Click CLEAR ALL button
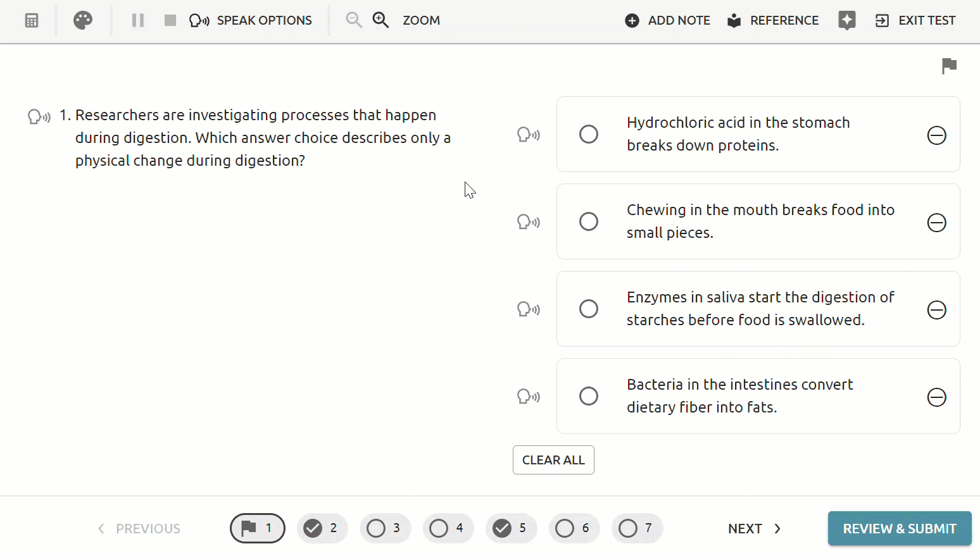 (553, 460)
